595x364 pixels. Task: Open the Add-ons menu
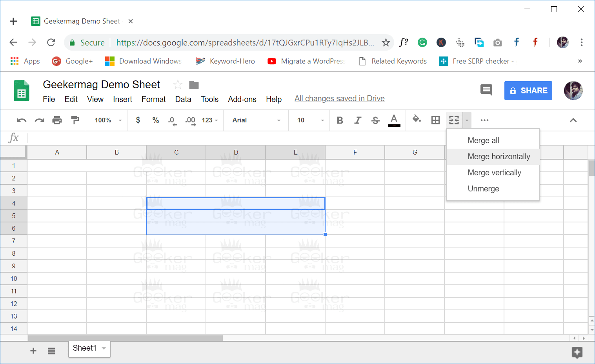242,99
